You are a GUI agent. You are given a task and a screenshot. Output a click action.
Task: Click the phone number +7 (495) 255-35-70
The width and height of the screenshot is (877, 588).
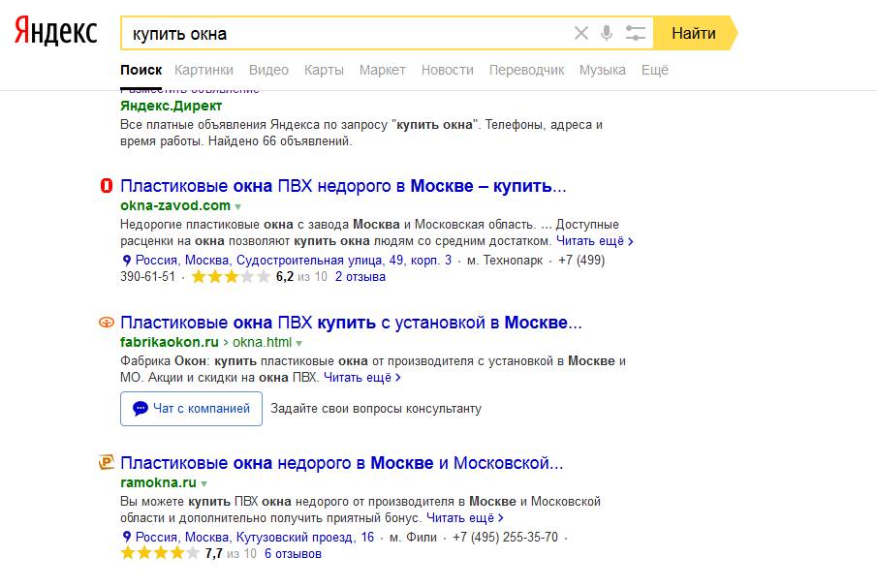point(505,537)
